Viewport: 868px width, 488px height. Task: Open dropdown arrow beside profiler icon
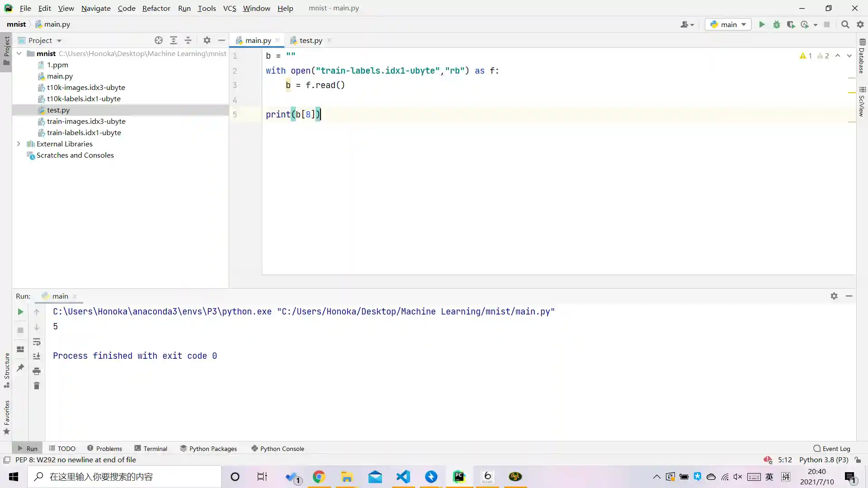[x=816, y=25]
